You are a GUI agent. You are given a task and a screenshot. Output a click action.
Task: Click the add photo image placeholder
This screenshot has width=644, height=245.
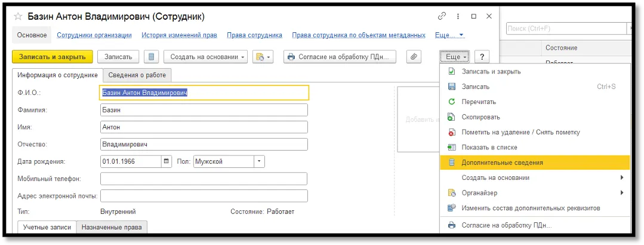pyautogui.click(x=418, y=119)
